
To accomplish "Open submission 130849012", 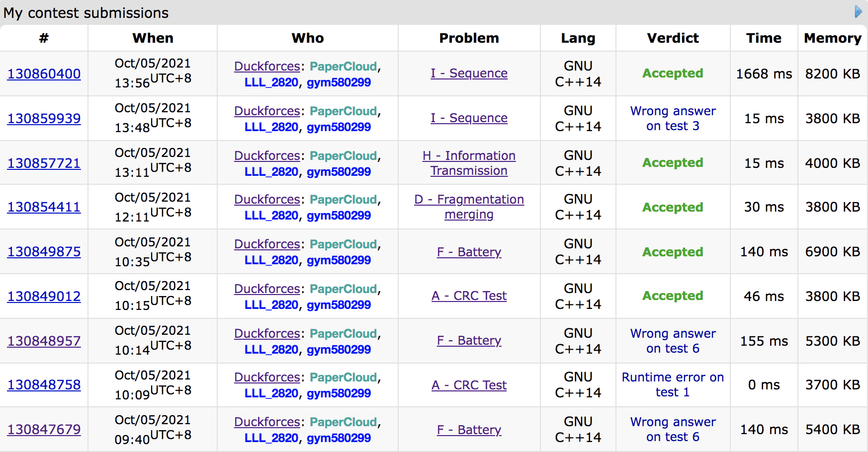I will [x=44, y=297].
